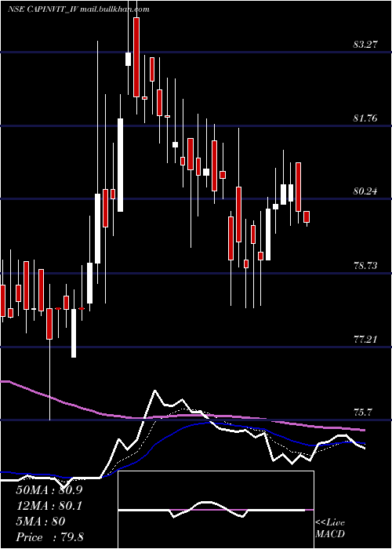
Task: Click the 80.24 price level label
Action: [365, 191]
